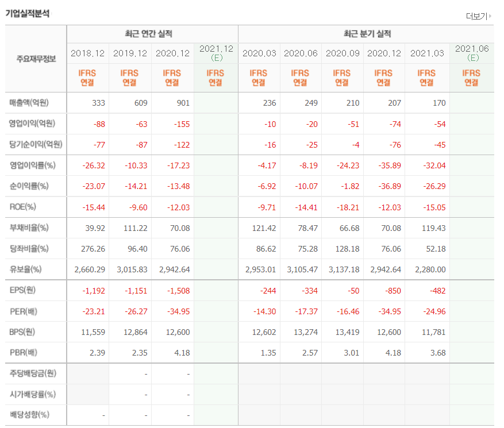Click the 2020.09 quarterly column header
This screenshot has height=428, width=504.
(x=343, y=53)
